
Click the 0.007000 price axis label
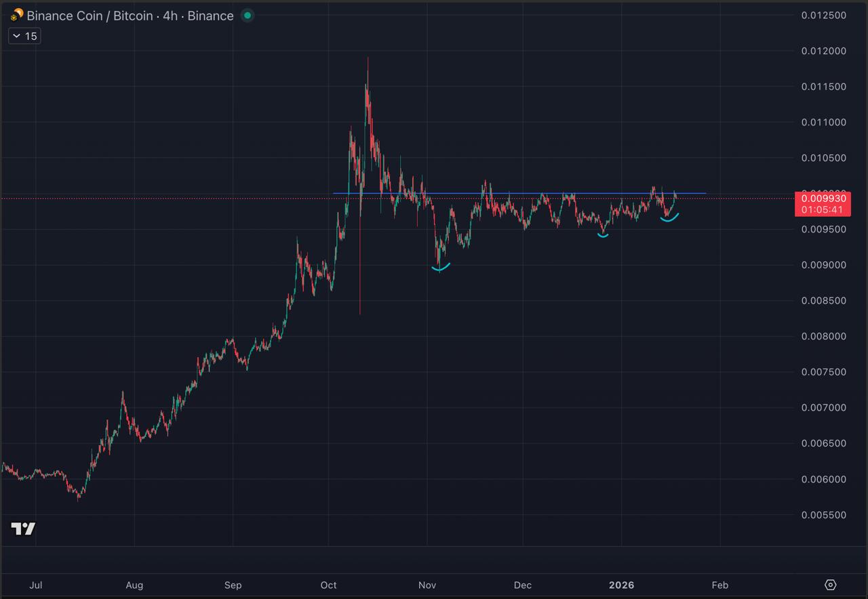coord(823,407)
